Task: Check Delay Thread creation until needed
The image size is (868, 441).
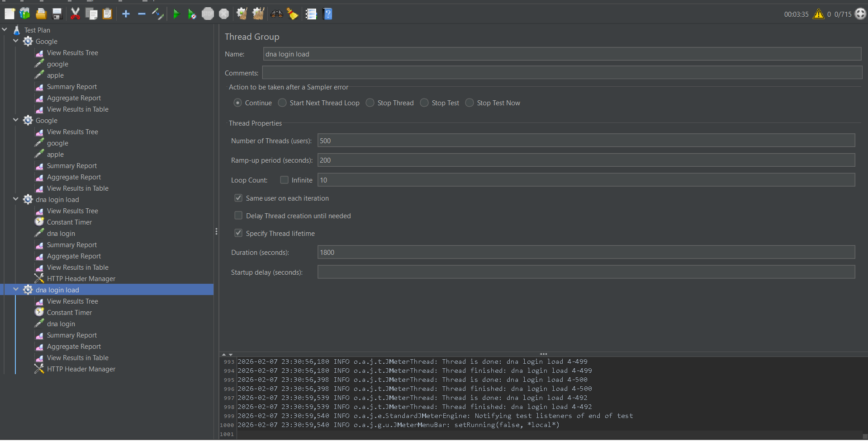Action: click(x=238, y=216)
